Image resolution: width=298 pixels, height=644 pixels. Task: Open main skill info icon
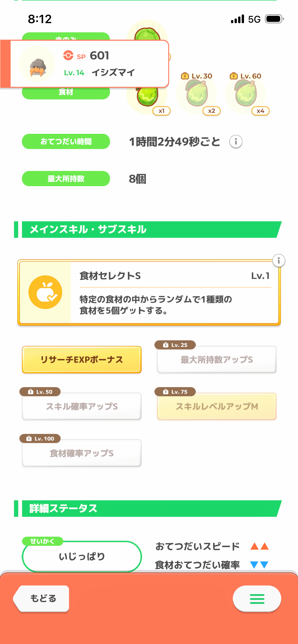point(279,261)
